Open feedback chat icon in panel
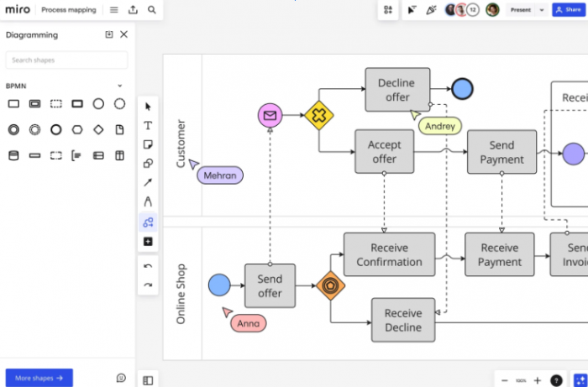 coord(121,378)
